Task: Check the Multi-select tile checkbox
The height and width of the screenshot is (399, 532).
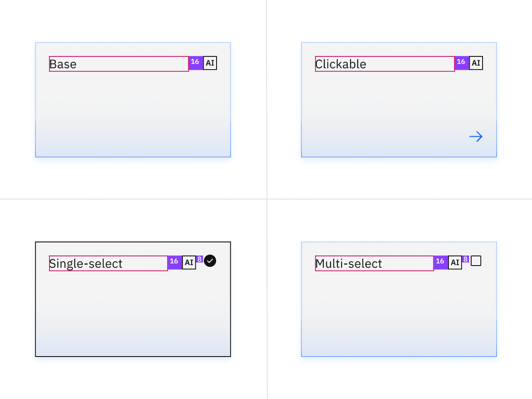Action: click(476, 261)
